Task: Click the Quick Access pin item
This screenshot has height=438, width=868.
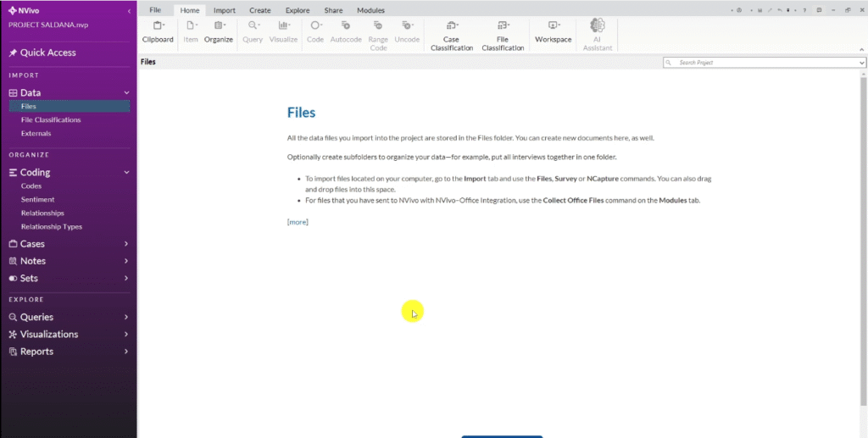Action: point(47,53)
